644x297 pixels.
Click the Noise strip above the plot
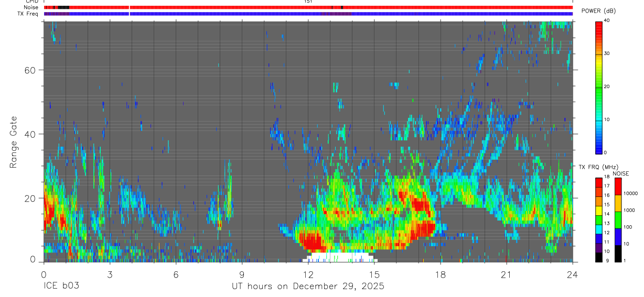tap(308, 7)
